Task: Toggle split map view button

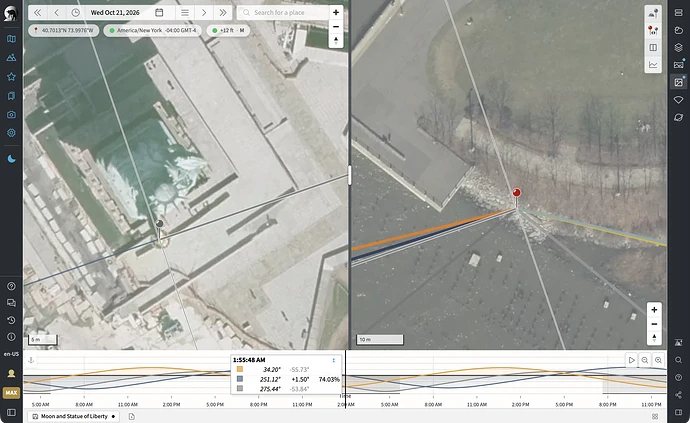Action: [653, 48]
